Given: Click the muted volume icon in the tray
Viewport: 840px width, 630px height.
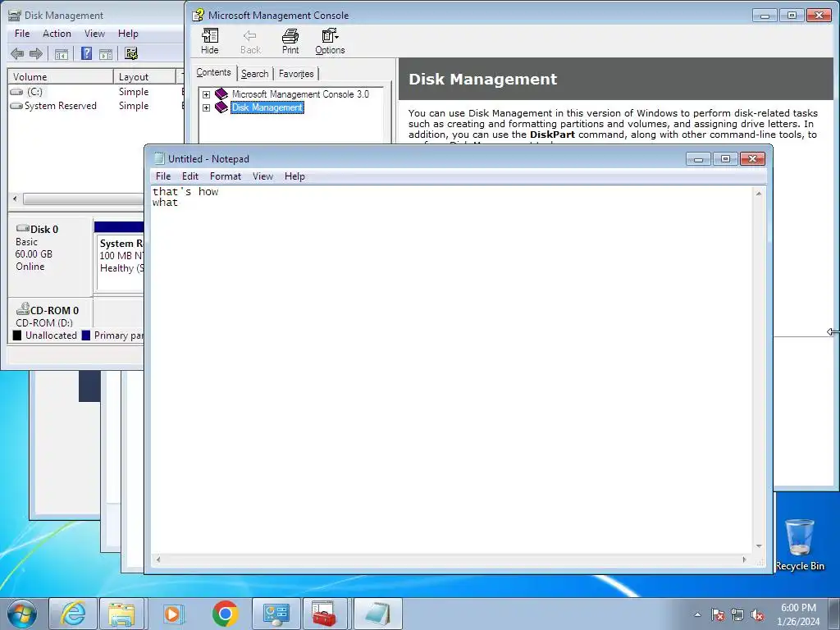Looking at the screenshot, I should click(757, 614).
